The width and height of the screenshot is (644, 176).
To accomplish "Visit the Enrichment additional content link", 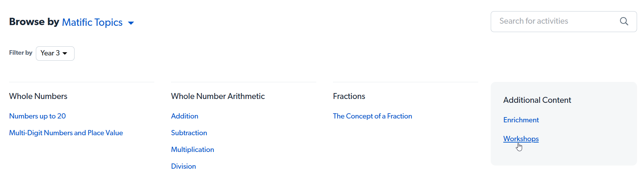I will pyautogui.click(x=521, y=120).
